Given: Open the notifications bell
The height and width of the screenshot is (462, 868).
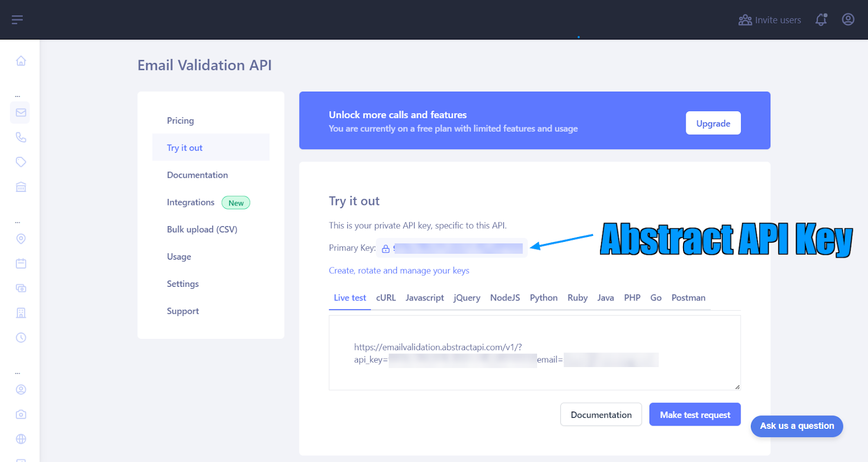Looking at the screenshot, I should point(821,20).
